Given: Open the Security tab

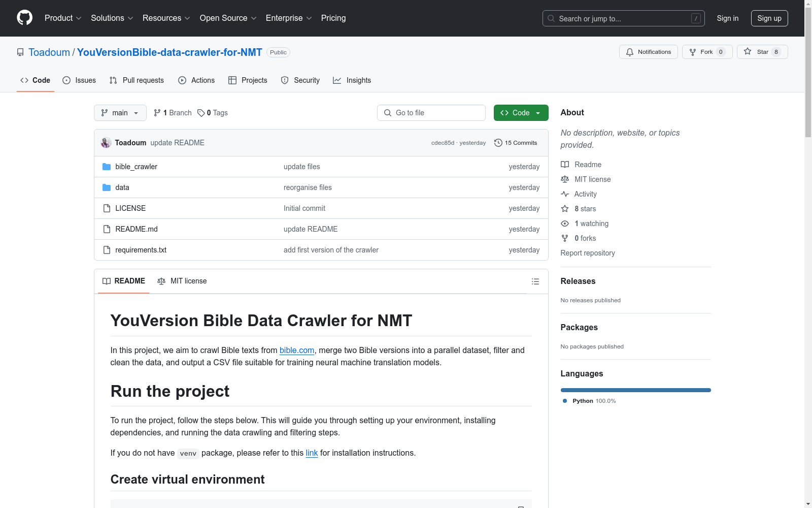Looking at the screenshot, I should 300,80.
